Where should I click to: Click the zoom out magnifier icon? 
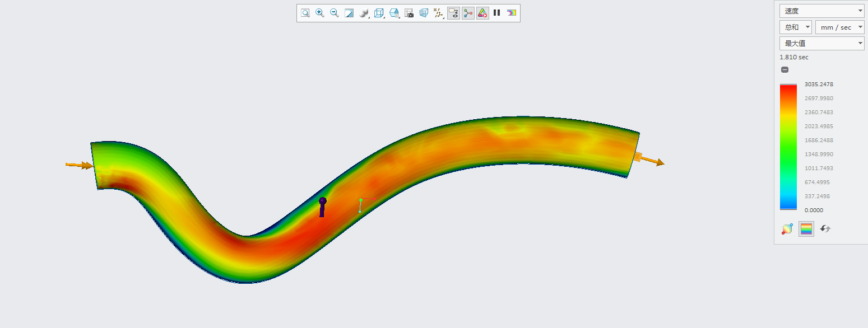pyautogui.click(x=335, y=13)
